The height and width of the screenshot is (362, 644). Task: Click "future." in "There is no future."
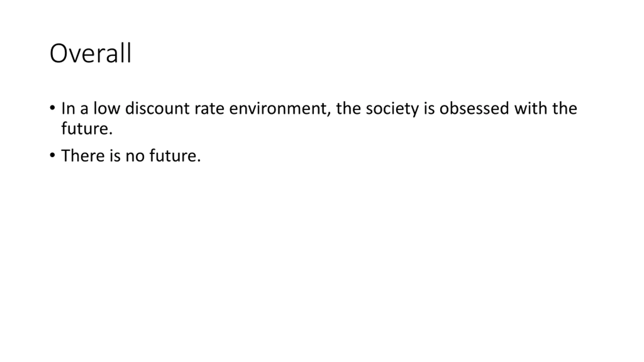(175, 155)
